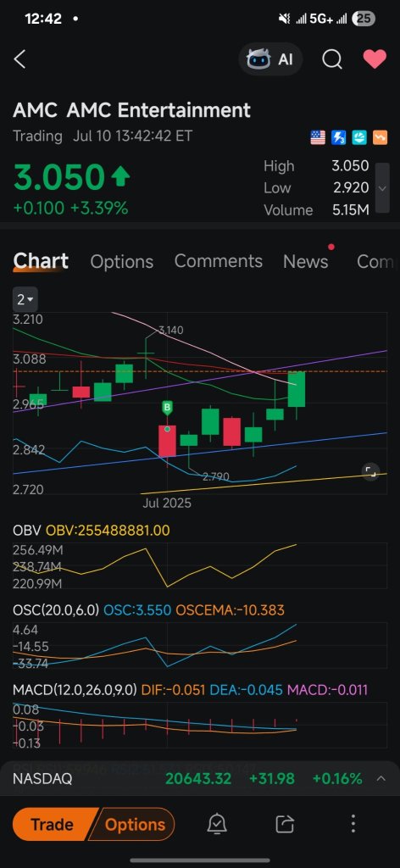Tap the High 3.050 value
The width and height of the screenshot is (400, 868).
[x=350, y=166]
